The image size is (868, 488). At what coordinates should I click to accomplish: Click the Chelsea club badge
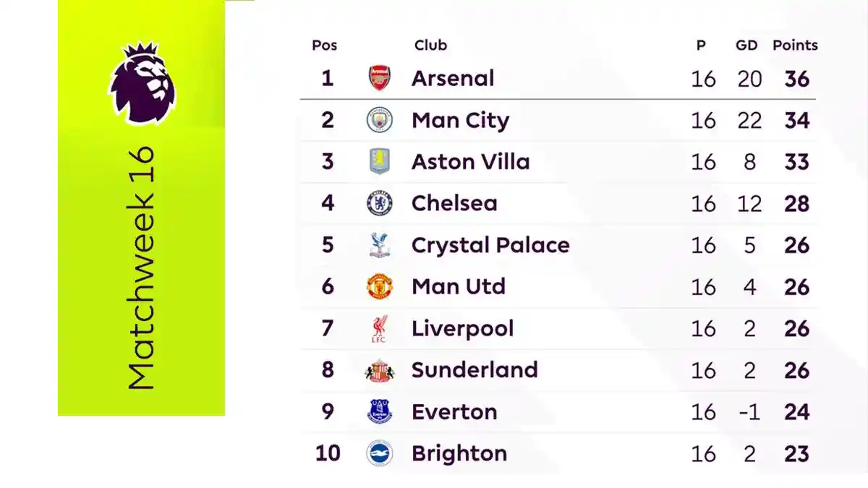point(379,203)
